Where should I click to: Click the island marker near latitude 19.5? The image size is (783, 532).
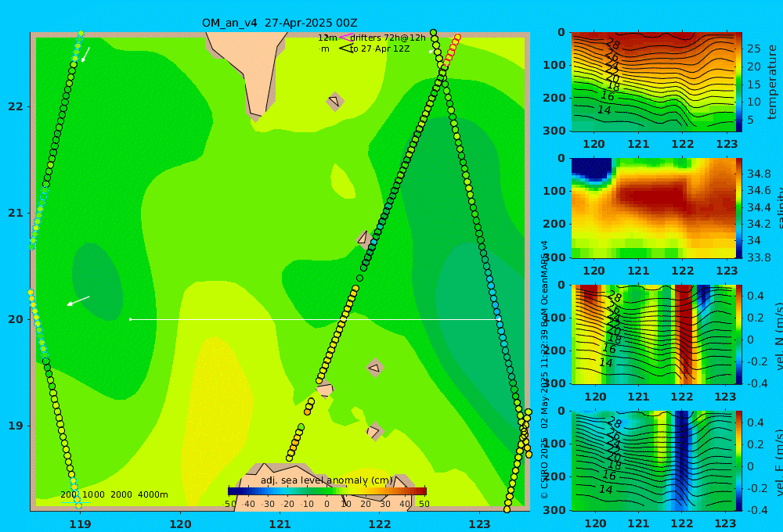[375, 368]
